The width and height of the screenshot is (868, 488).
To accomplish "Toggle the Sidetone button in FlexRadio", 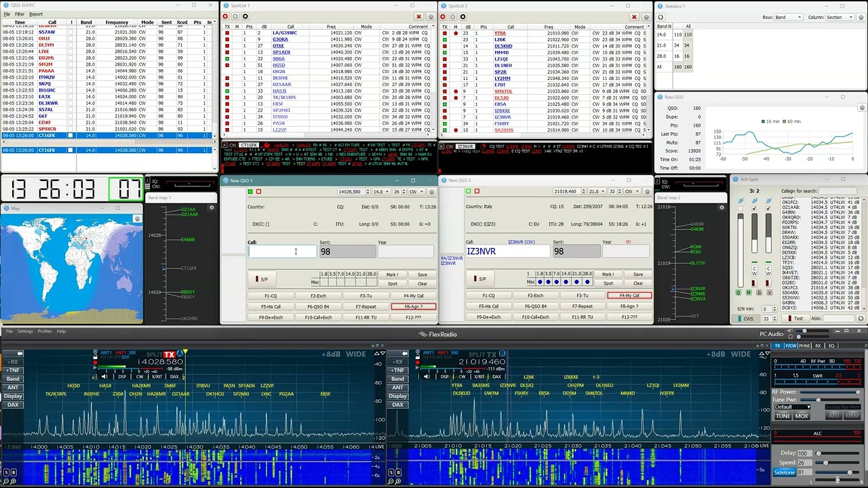I will [x=784, y=472].
